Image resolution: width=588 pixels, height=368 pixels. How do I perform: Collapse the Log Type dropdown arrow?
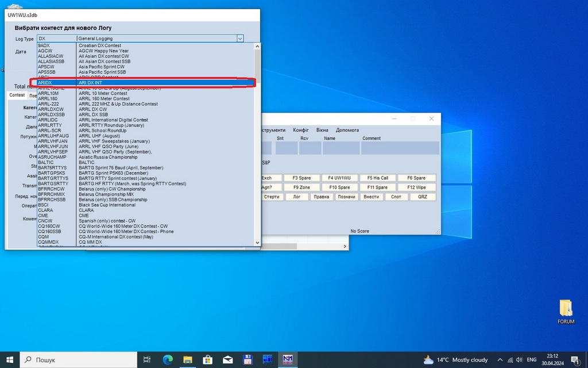tap(240, 39)
